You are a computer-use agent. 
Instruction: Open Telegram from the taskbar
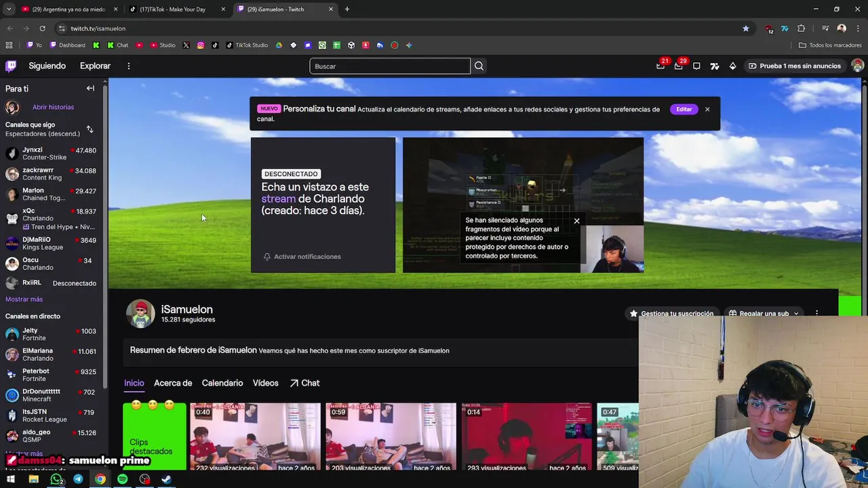pos(78,479)
